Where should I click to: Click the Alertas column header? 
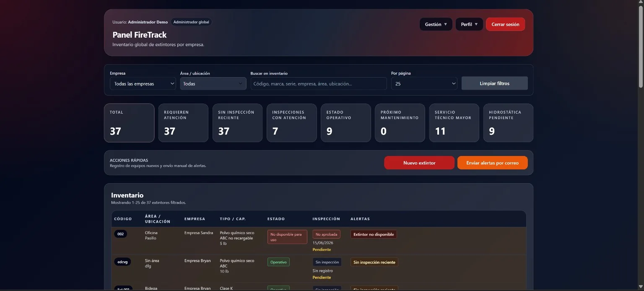pos(360,219)
